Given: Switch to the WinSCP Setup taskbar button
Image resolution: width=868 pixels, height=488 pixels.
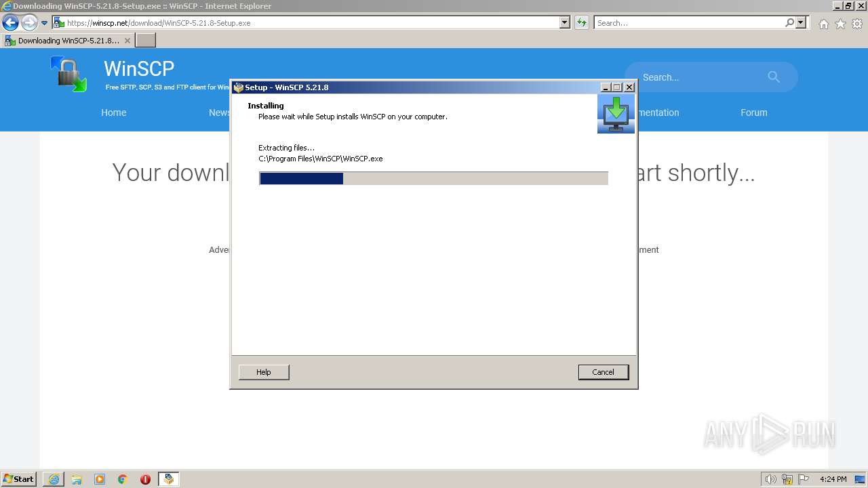Looking at the screenshot, I should click(x=169, y=479).
